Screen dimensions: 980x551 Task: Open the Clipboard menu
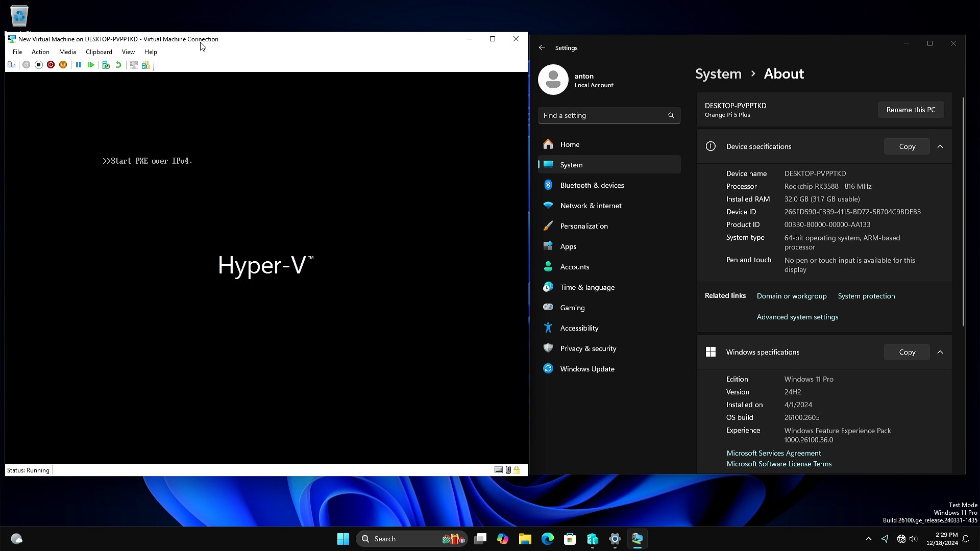click(99, 52)
